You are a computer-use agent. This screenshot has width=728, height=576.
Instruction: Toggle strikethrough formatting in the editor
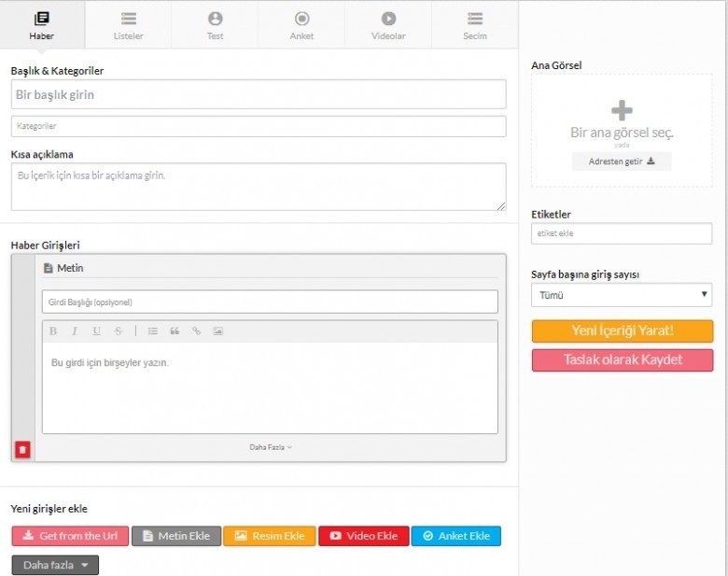(119, 331)
